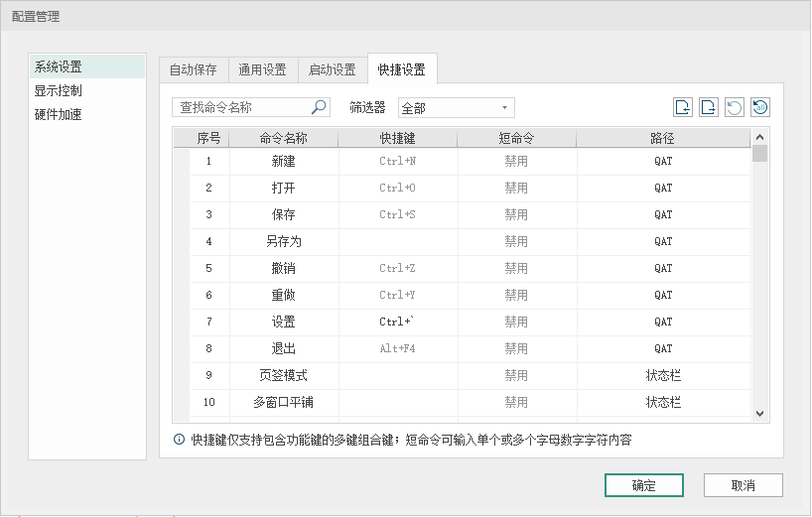The width and height of the screenshot is (812, 517).
Task: Switch to the 自动保存 tab
Action: (x=194, y=70)
